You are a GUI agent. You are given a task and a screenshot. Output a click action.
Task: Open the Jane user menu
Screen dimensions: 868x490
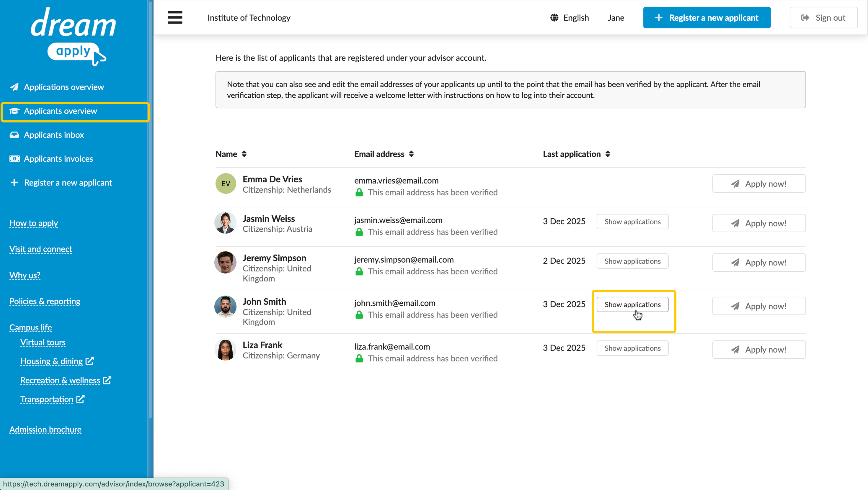click(x=616, y=17)
